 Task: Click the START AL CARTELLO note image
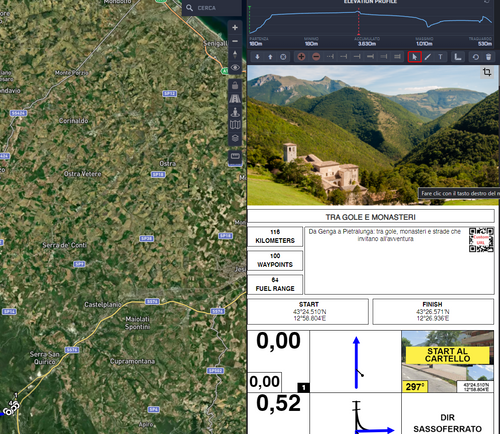pos(448,362)
